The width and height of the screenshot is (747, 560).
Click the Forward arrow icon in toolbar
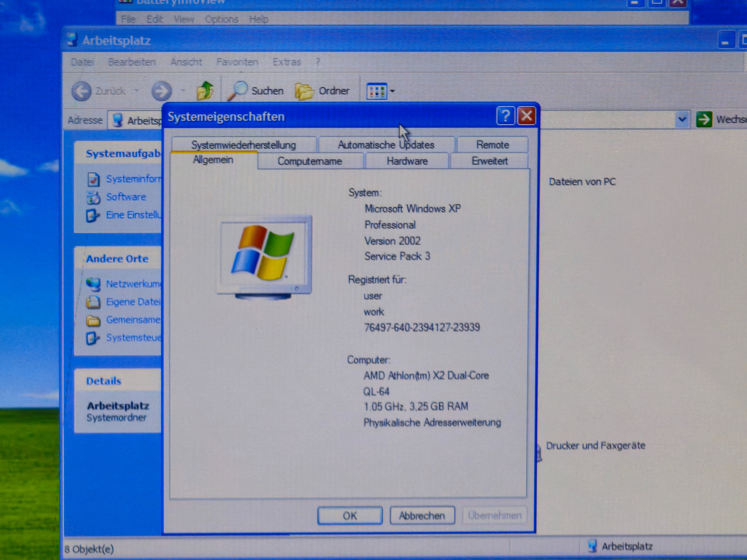[x=162, y=91]
